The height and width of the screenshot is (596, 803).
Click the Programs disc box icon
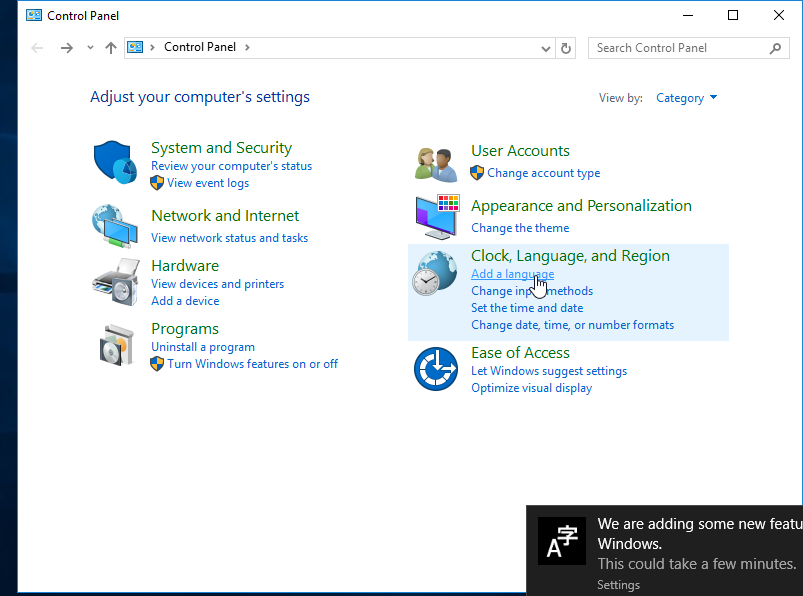(116, 345)
